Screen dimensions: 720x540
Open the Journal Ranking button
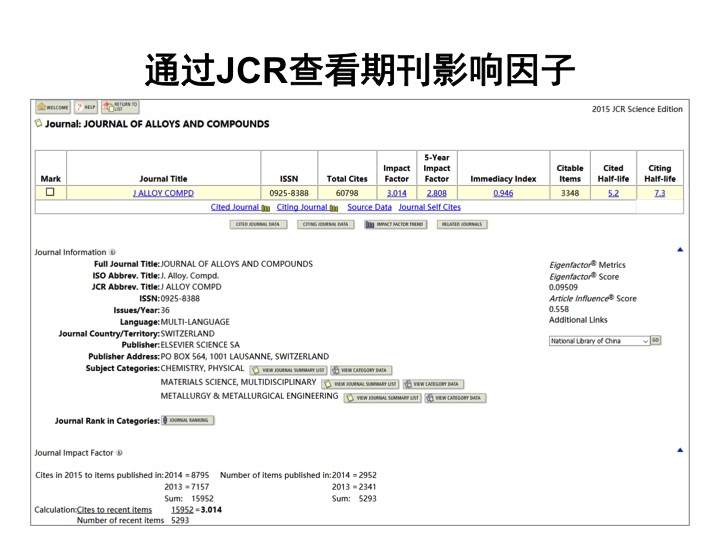tap(188, 420)
